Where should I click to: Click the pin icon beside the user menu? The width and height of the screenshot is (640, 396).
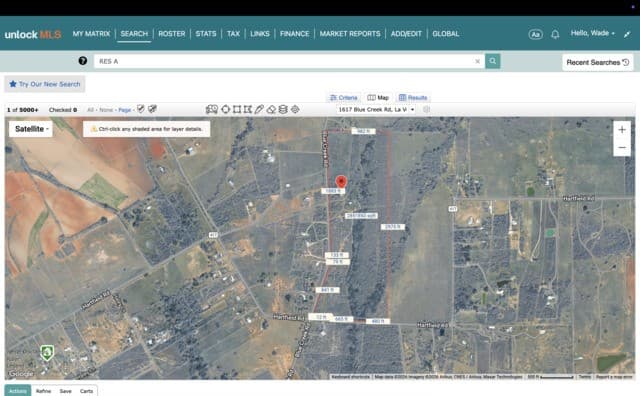[627, 35]
